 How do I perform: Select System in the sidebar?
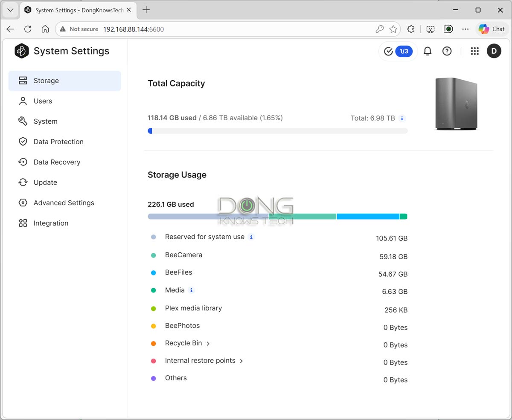click(45, 121)
